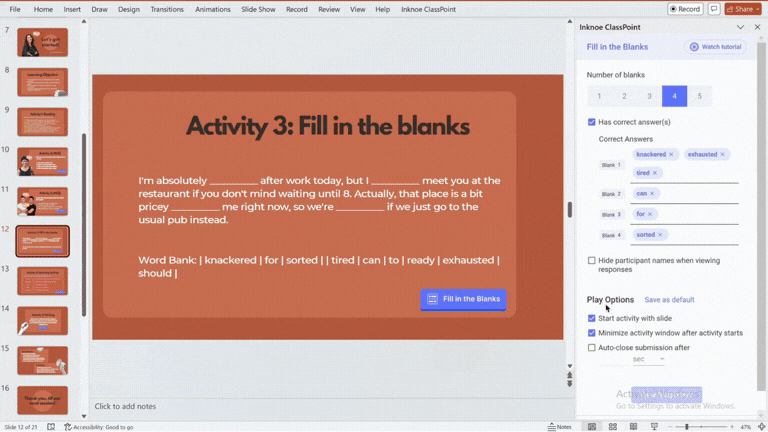Viewport: 768px width, 432px height.
Task: Uncheck Has correct answer(s) checkbox
Action: coord(592,122)
